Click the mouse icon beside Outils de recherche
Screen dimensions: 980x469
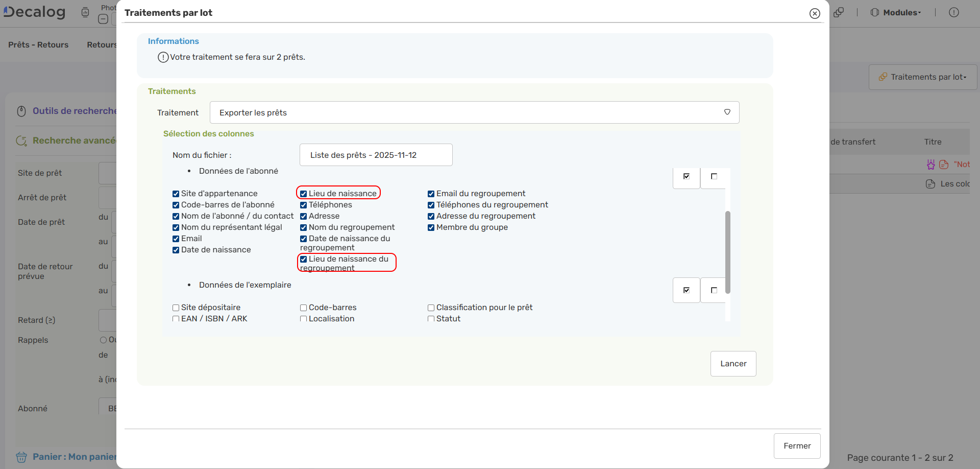point(21,111)
